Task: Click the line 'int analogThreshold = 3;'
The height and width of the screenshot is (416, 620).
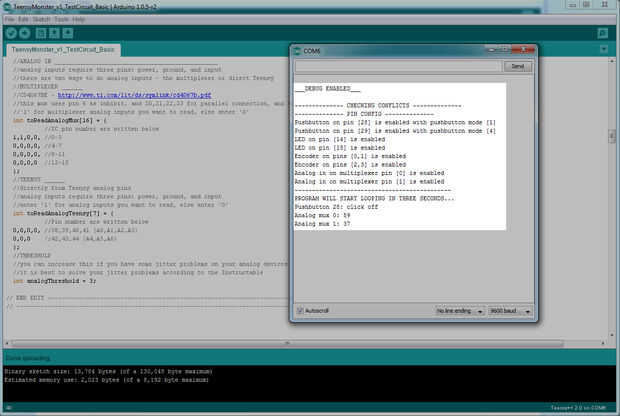Action: [x=55, y=281]
